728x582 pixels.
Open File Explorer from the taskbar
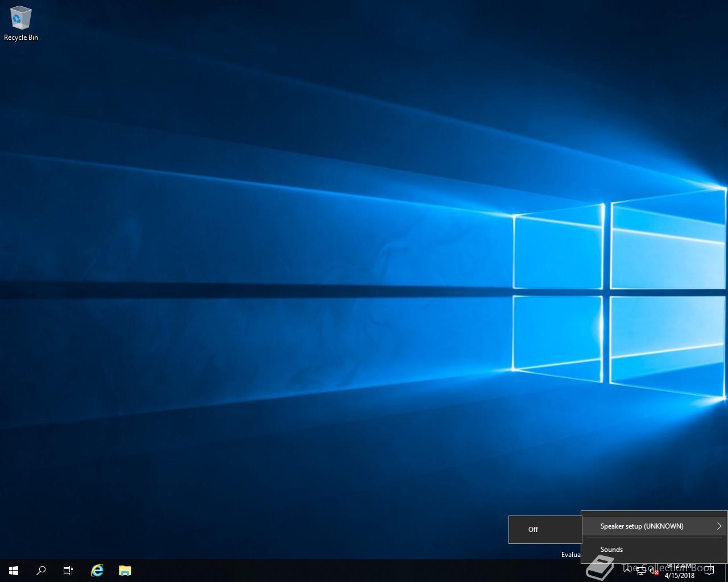point(125,570)
